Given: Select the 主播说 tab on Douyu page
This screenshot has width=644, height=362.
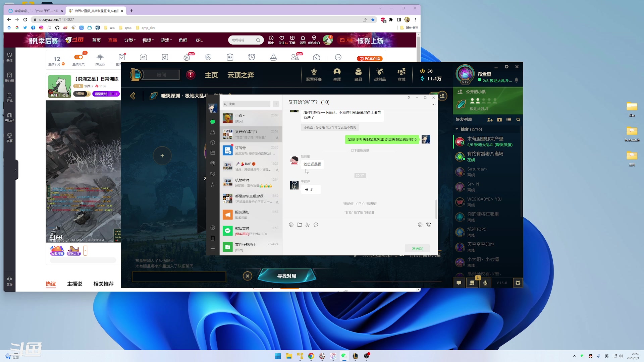Looking at the screenshot, I should coord(74,284).
